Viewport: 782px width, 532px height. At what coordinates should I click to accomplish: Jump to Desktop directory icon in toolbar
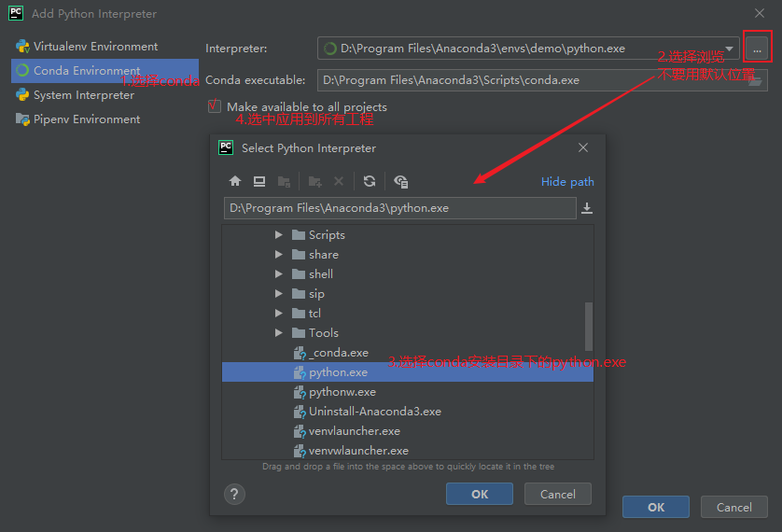click(x=259, y=181)
